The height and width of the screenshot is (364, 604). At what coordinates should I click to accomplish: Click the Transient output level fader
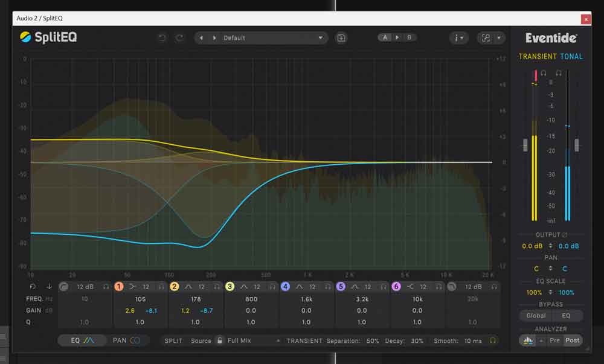tap(525, 145)
